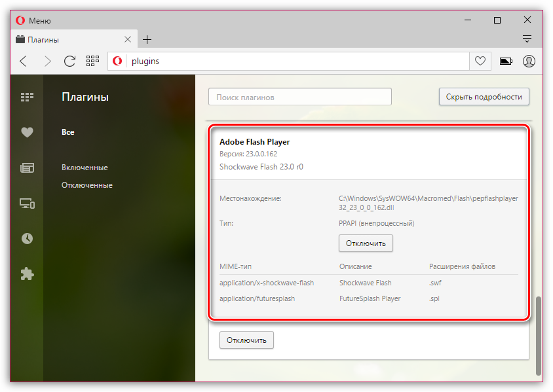Click the Reload page icon

tap(69, 62)
